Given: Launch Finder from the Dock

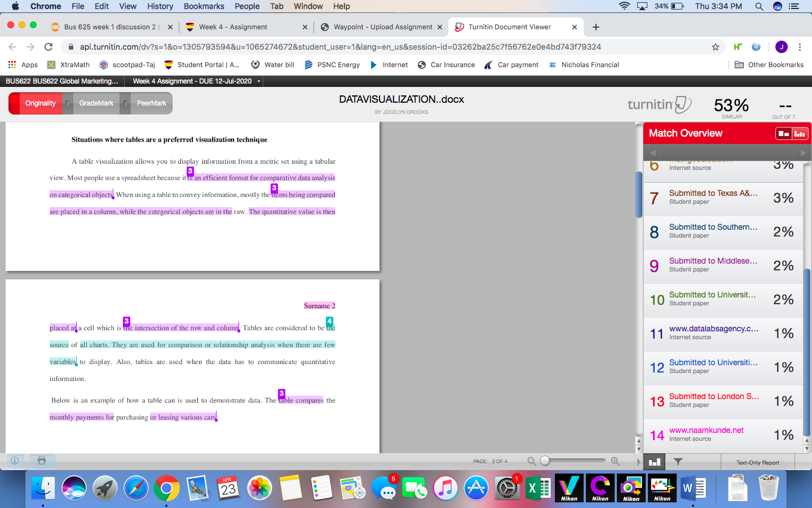Looking at the screenshot, I should 43,488.
